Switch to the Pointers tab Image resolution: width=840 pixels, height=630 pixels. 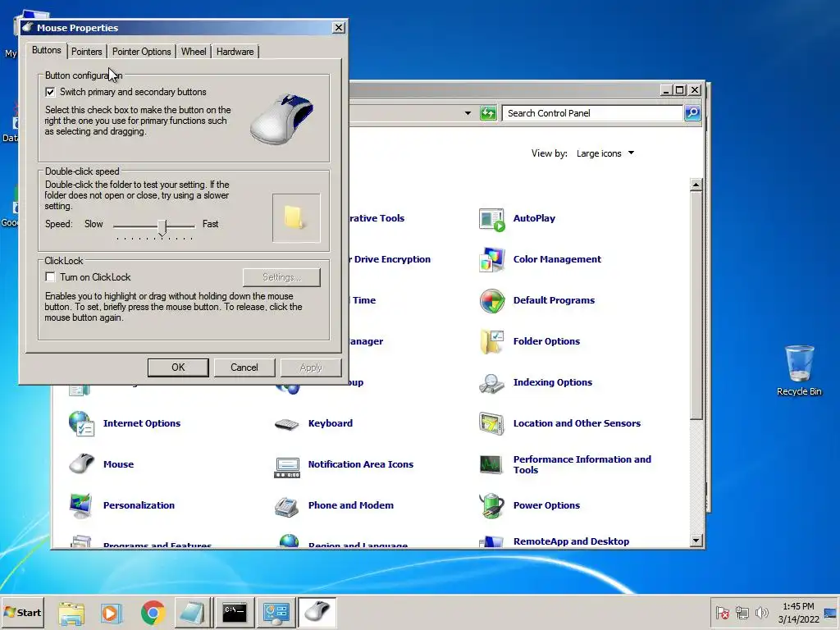[x=86, y=52]
